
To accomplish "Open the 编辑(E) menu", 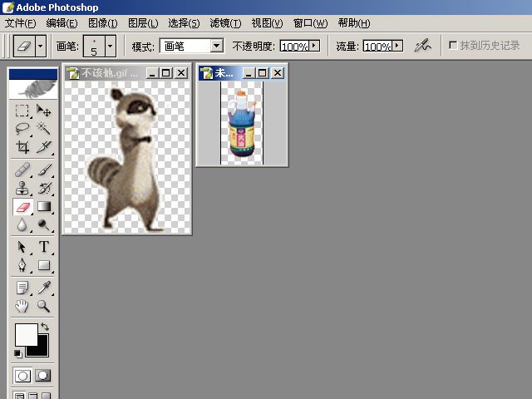I will (x=62, y=23).
